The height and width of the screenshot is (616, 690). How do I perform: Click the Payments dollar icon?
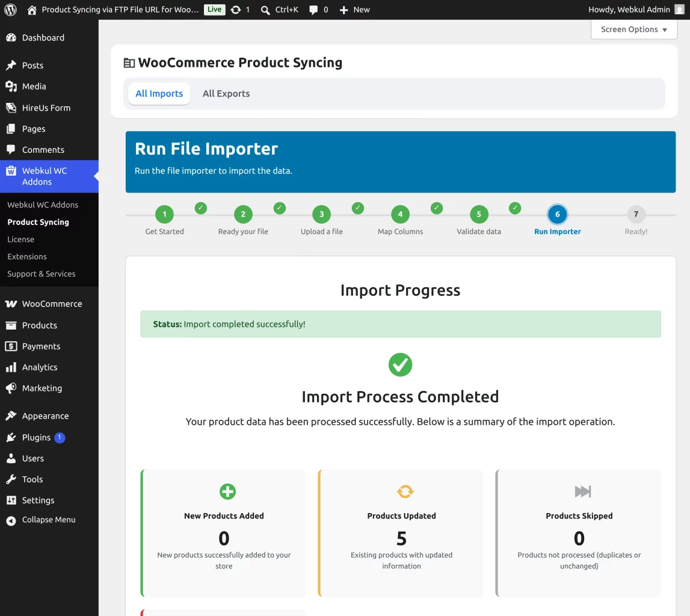(11, 346)
